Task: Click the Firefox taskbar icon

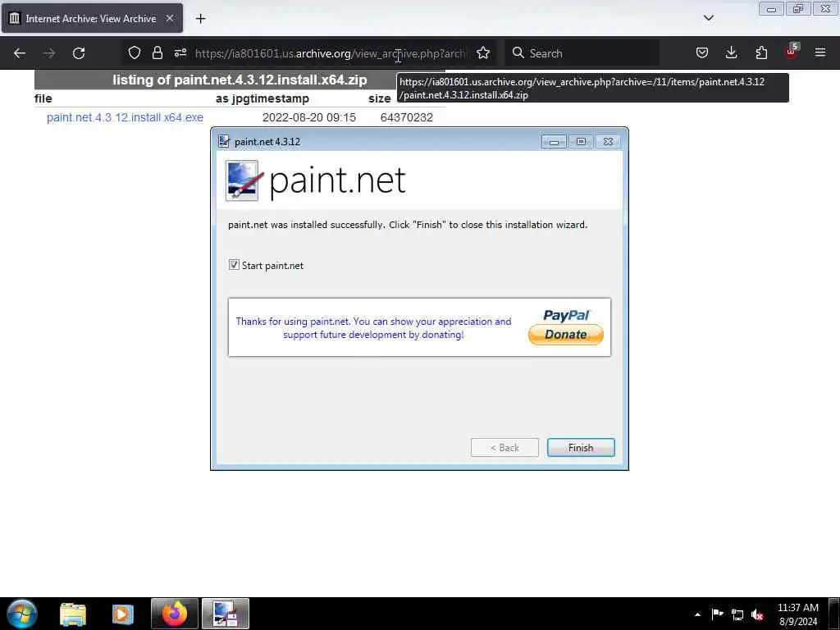Action: 175,614
